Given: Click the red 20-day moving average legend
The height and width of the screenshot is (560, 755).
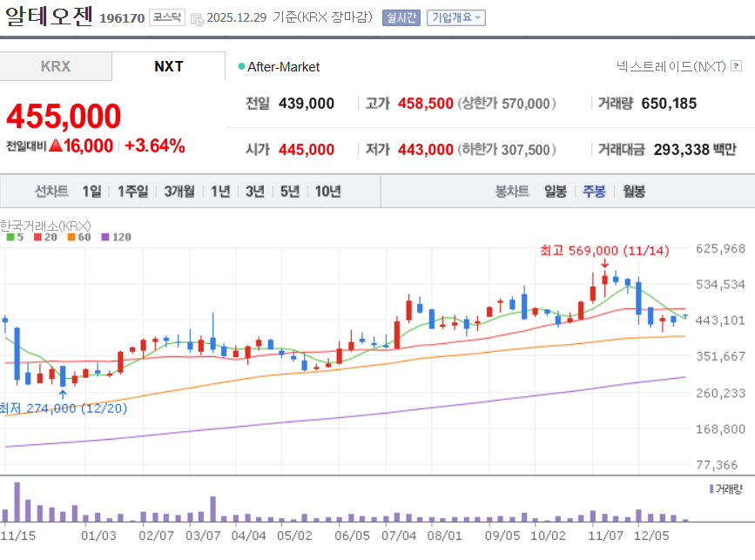Looking at the screenshot, I should click(45, 237).
